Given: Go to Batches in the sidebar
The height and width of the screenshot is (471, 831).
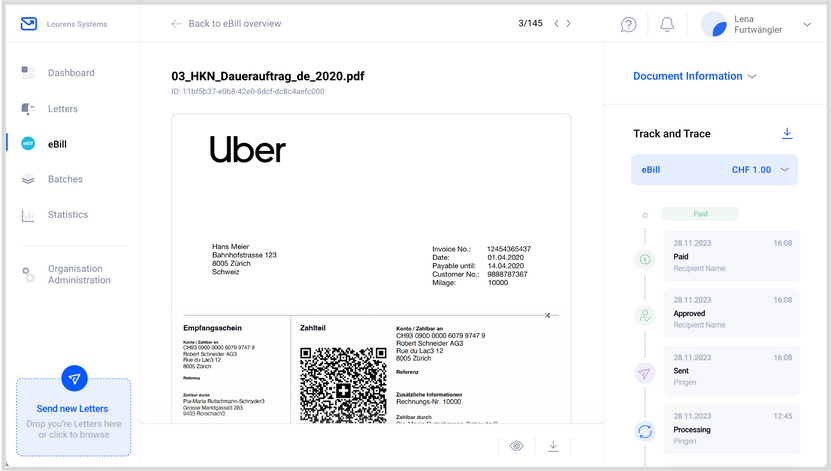Looking at the screenshot, I should [65, 179].
